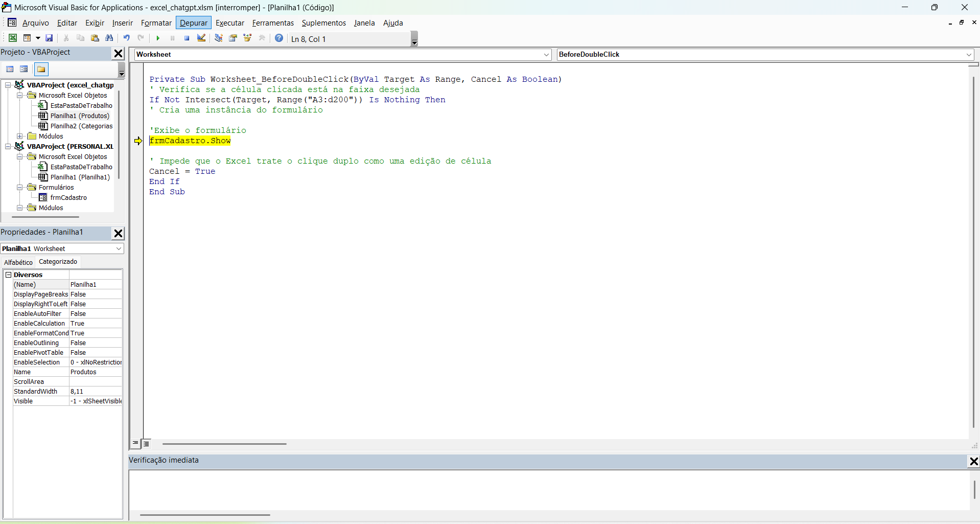Image resolution: width=980 pixels, height=524 pixels.
Task: Open the Planilha1 Worksheet properties dropdown
Action: 119,248
